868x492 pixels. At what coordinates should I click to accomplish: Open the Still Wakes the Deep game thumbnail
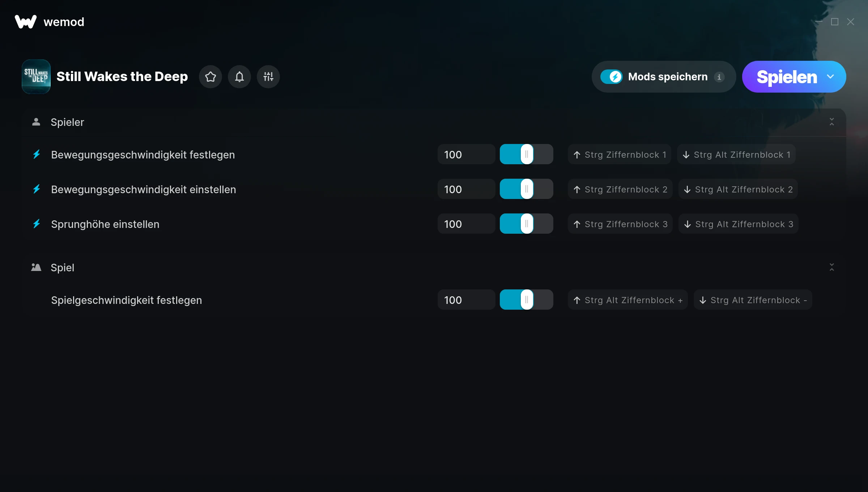[x=36, y=77]
